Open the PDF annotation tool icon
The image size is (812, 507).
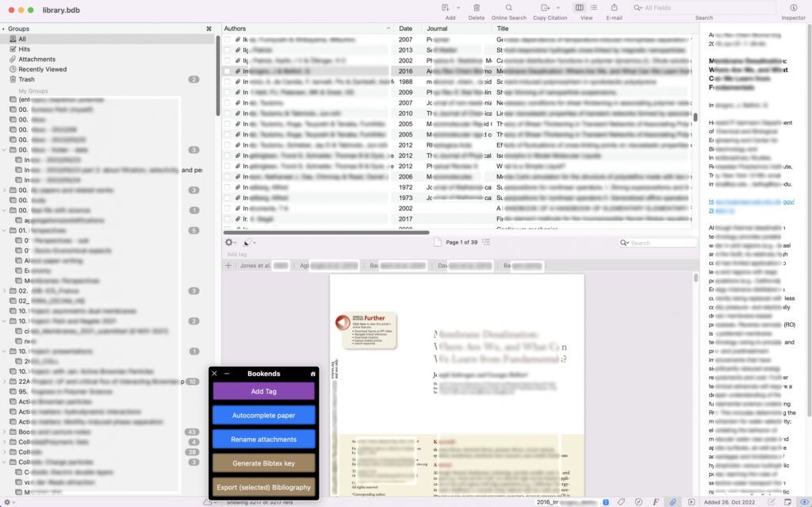tap(248, 242)
